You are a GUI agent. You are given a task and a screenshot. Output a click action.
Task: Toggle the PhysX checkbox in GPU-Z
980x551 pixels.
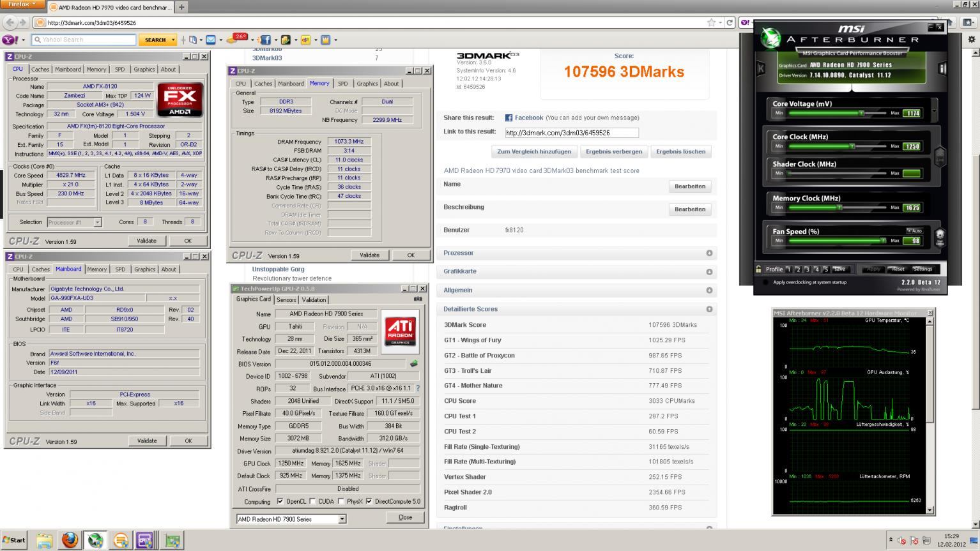point(341,501)
